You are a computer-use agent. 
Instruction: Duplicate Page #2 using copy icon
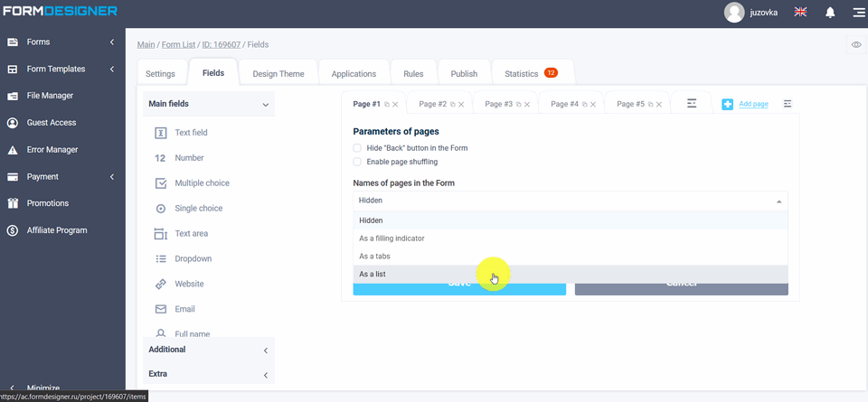tap(453, 104)
